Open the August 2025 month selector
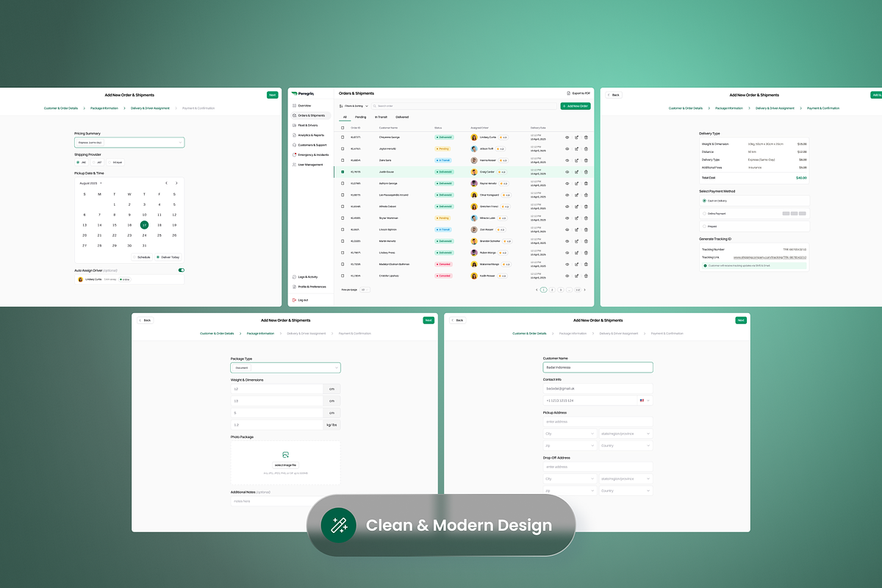This screenshot has height=588, width=882. [x=91, y=183]
